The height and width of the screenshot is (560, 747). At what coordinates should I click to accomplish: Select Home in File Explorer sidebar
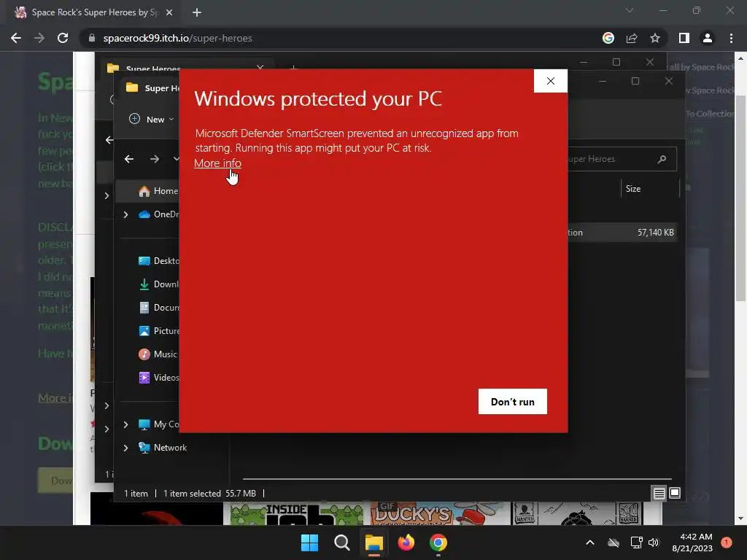[158, 191]
